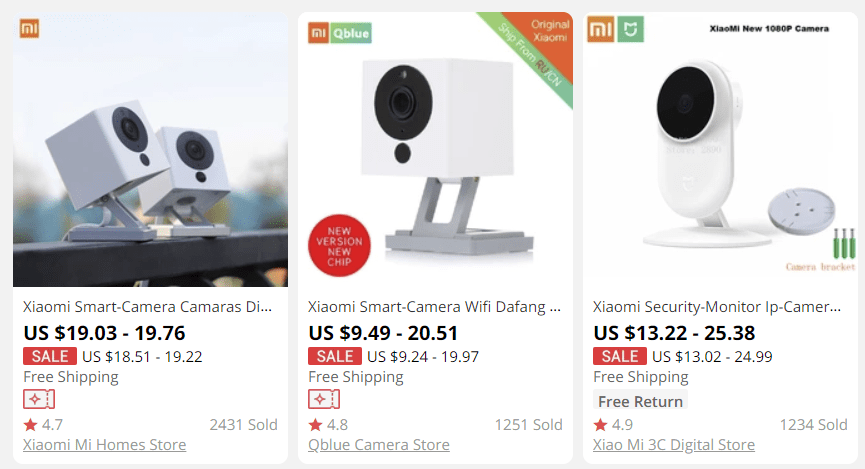Click the coupon icon under Qblue Camera listing
Viewport: 865px width, 469px height.
[324, 399]
